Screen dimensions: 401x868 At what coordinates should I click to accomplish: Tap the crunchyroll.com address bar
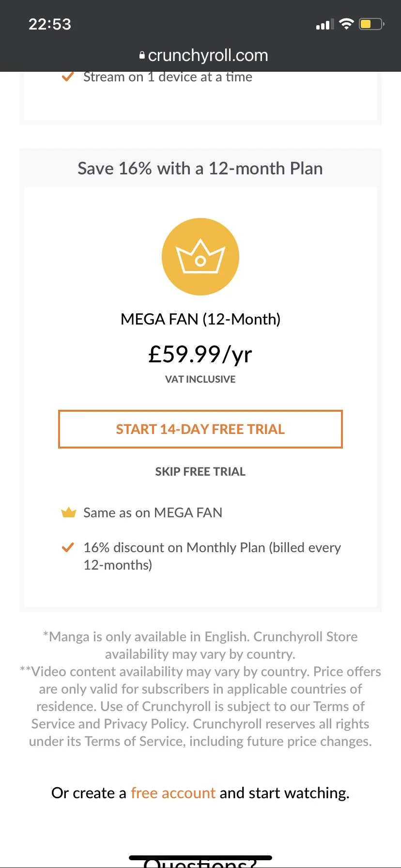point(208,55)
